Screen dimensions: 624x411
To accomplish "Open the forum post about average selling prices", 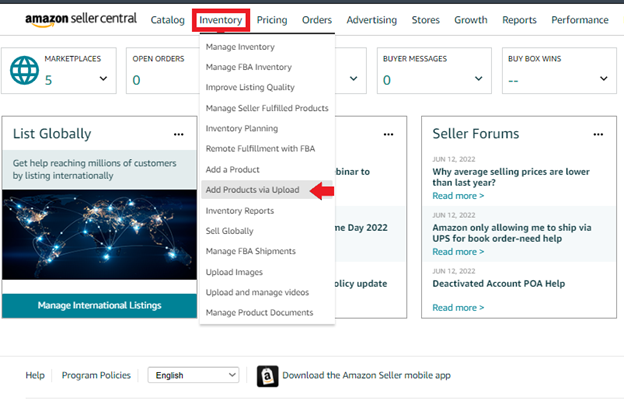I will [x=511, y=177].
